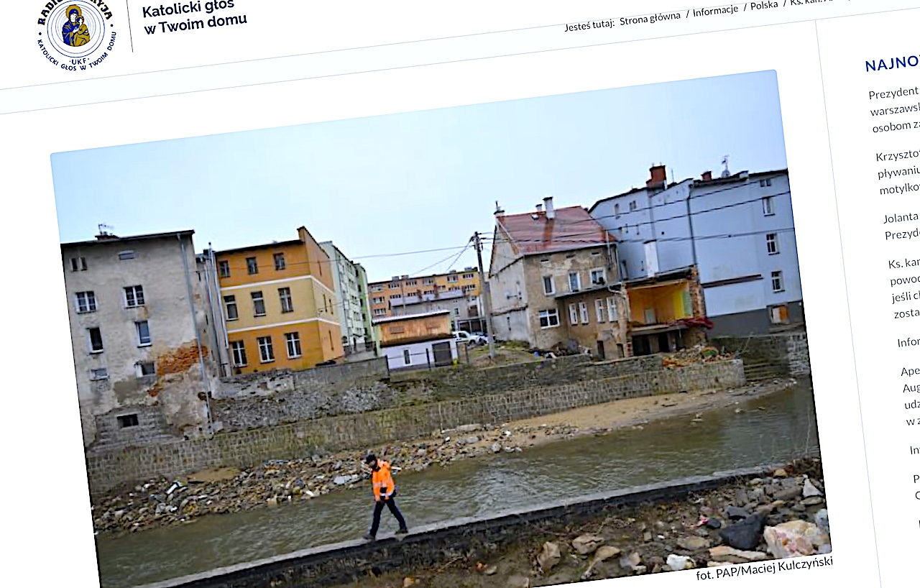Viewport: 920px width, 588px height.
Task: Go to 'Strona główna' in the breadcrumb
Action: coord(649,17)
